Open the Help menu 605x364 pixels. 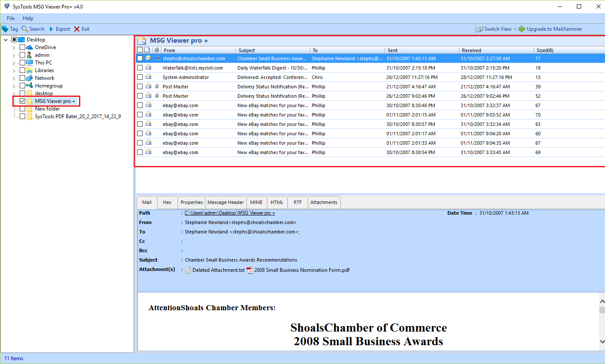(x=28, y=18)
